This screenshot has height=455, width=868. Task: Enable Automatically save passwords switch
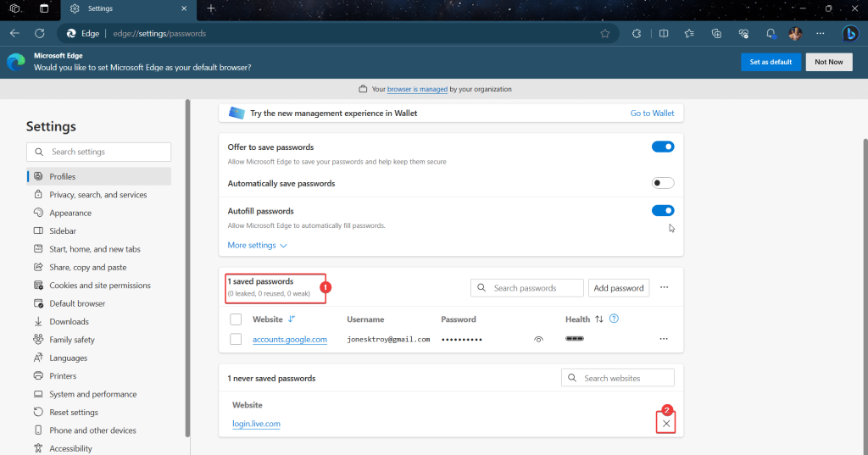(x=663, y=183)
